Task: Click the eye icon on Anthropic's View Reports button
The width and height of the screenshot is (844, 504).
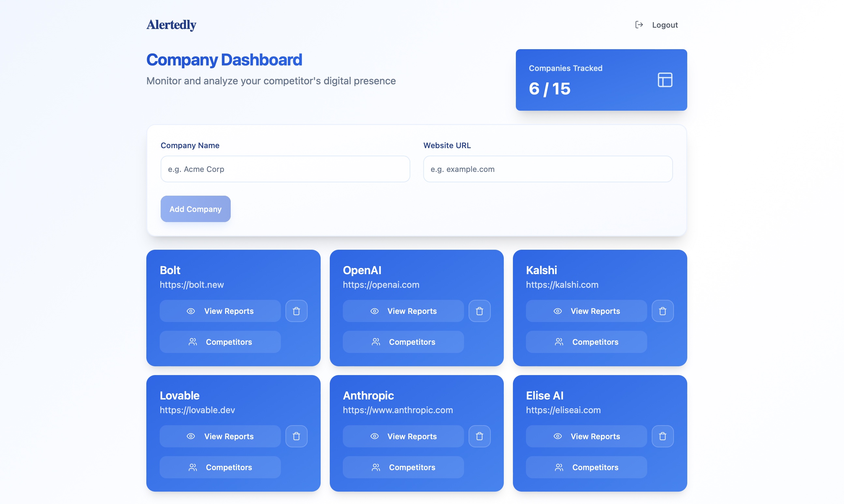Action: (374, 436)
